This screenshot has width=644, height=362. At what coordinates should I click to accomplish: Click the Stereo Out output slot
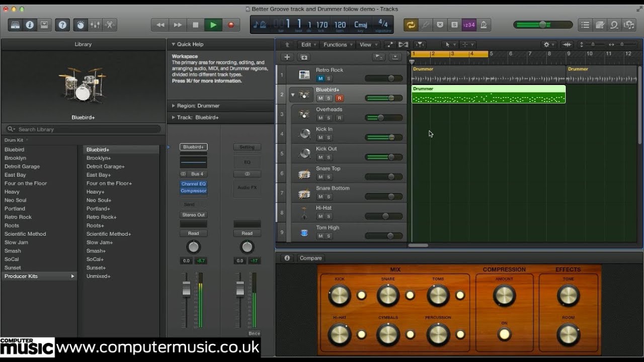coord(194,215)
